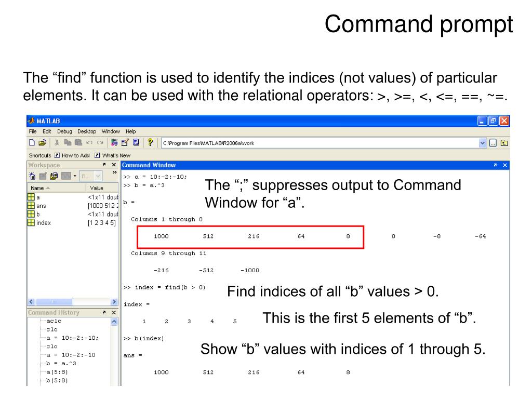Click the import data icon in Workspace

pos(54,176)
